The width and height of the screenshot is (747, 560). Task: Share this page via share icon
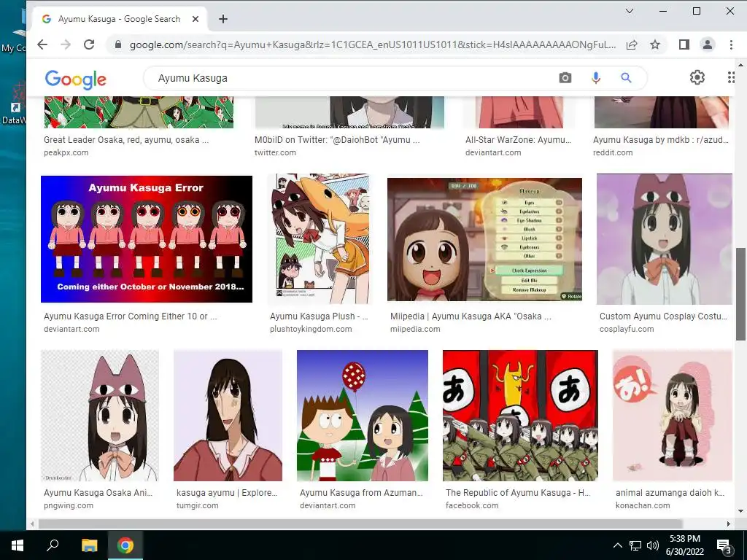pyautogui.click(x=632, y=44)
